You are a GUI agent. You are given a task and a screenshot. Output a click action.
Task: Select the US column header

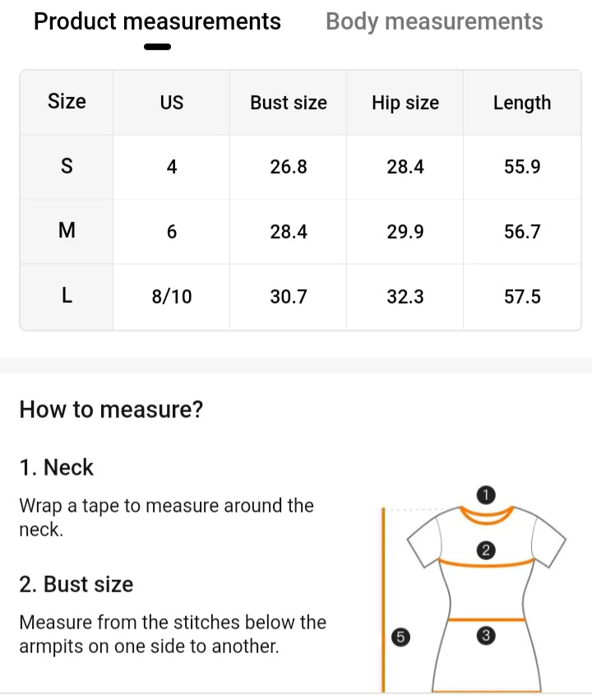[172, 103]
